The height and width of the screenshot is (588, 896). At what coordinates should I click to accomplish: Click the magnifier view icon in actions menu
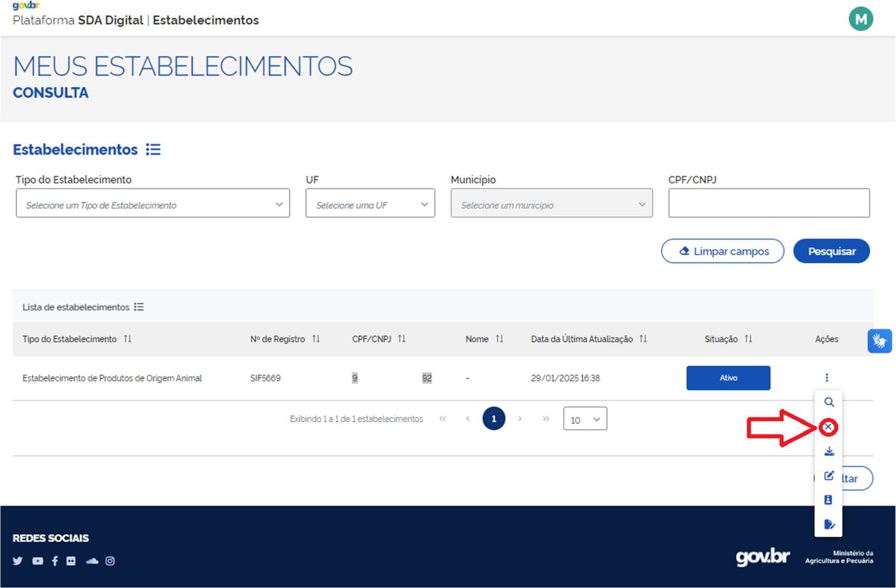pos(828,402)
